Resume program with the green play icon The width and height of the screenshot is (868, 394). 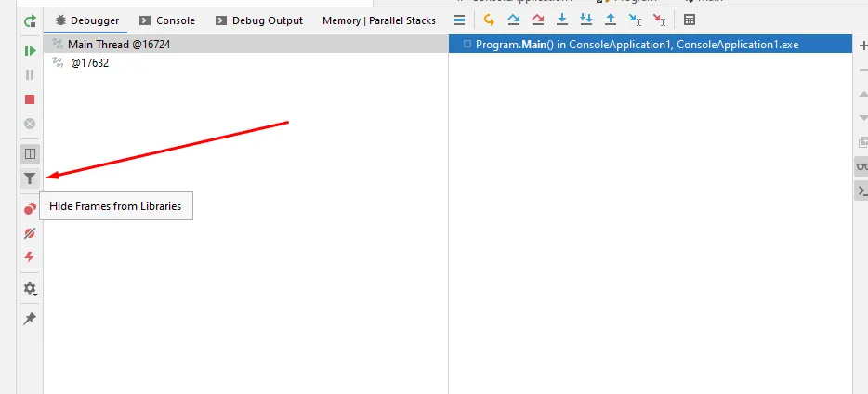(x=30, y=50)
